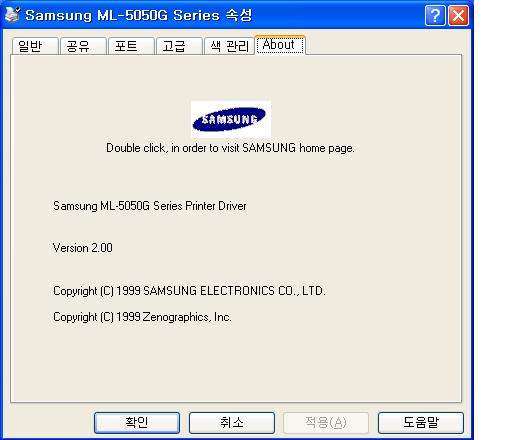
Task: Click the 'Printer Driver' name label
Action: coord(150,206)
